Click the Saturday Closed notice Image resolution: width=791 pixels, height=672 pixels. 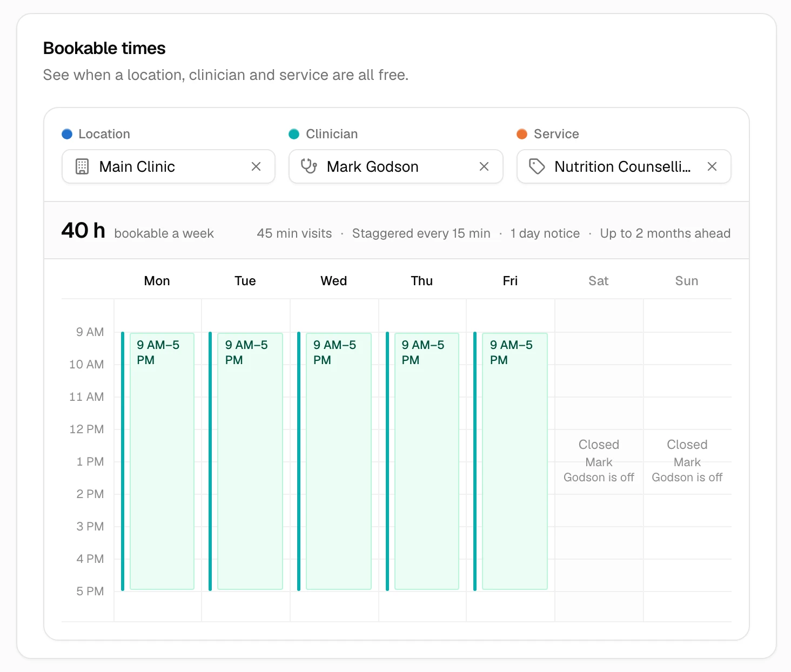599,461
